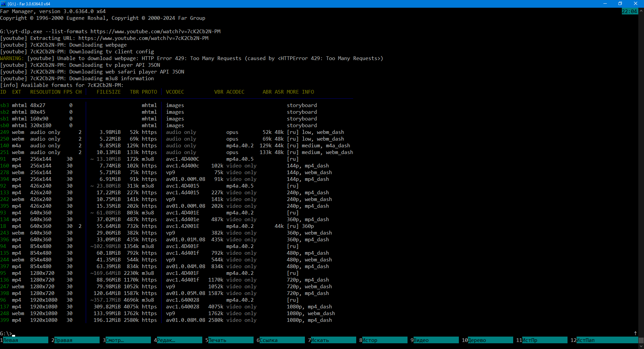Open 4 Редак... from key bar
The width and height of the screenshot is (644, 349).
[179, 340]
